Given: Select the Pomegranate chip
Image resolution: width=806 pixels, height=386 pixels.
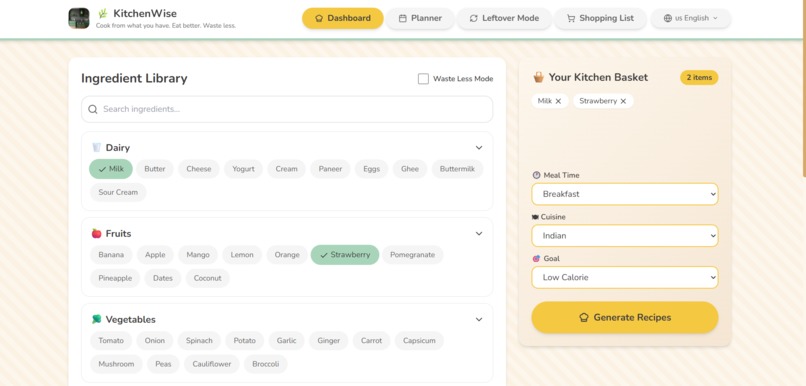Looking at the screenshot, I should (412, 255).
